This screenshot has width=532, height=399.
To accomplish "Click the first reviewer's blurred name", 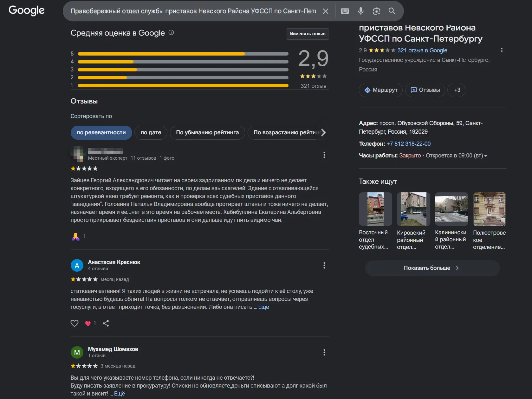I will (x=106, y=151).
